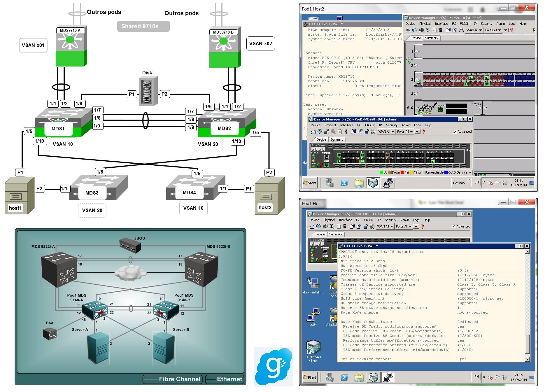Click save floppy icon in MDS9148-A toolbar

click(x=352, y=226)
